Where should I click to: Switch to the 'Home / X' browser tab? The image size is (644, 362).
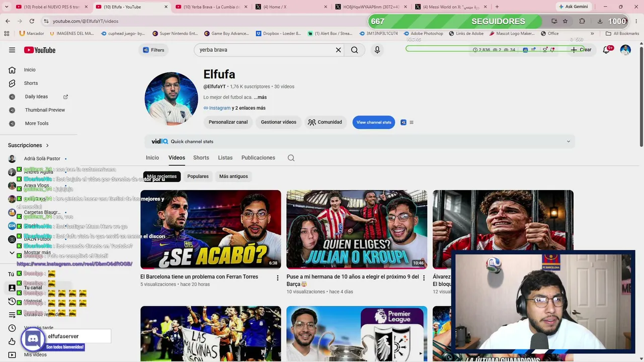(290, 7)
